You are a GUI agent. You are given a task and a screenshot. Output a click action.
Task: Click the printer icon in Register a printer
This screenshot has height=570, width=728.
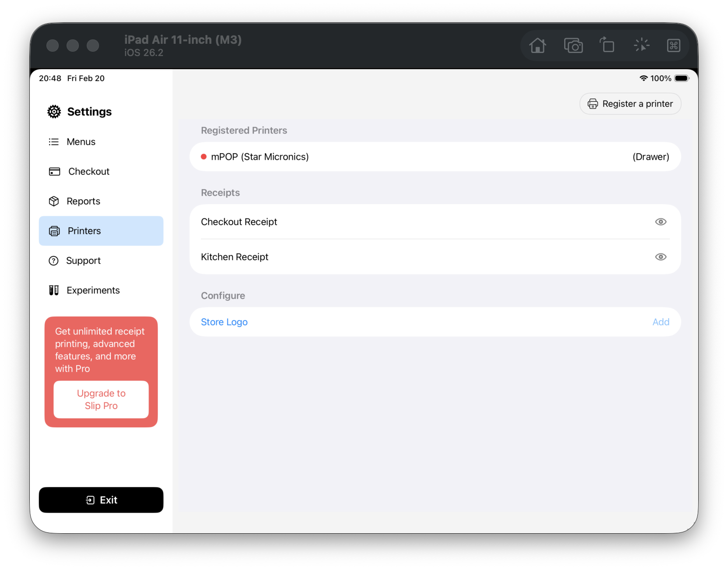[x=593, y=104]
